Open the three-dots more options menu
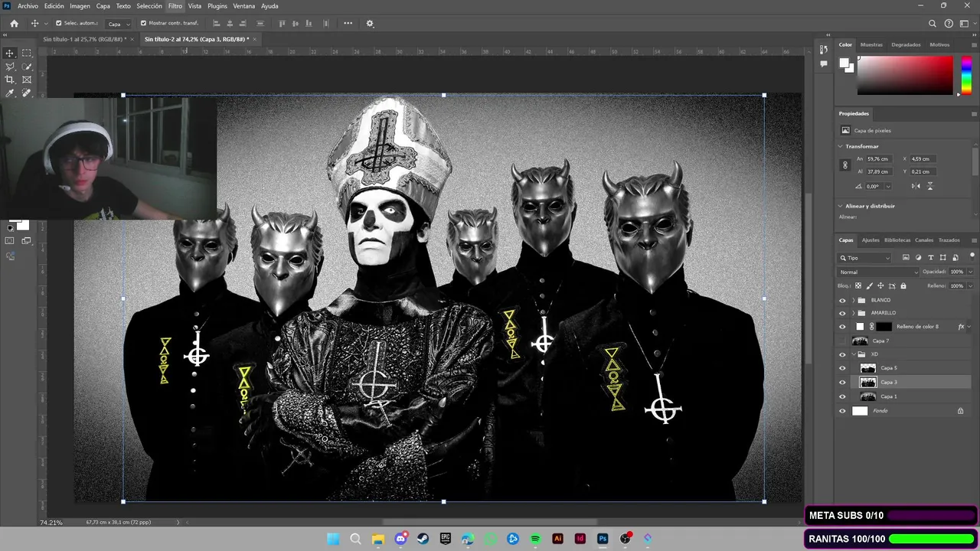Image resolution: width=980 pixels, height=551 pixels. (x=348, y=24)
